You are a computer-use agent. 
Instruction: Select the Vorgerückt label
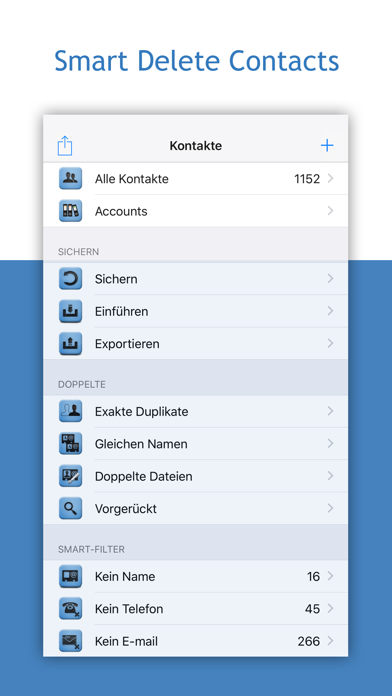click(126, 509)
